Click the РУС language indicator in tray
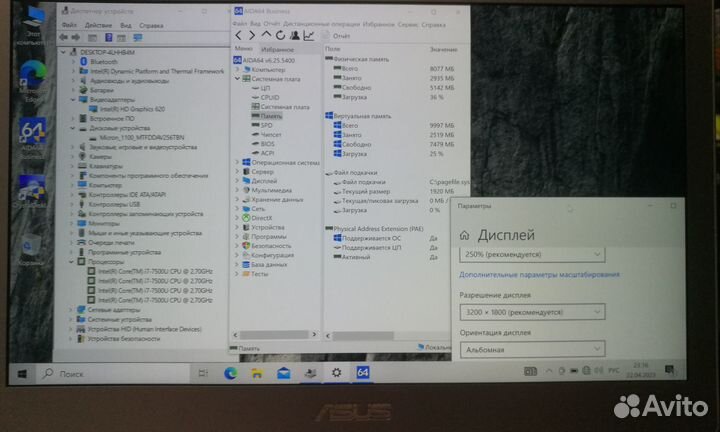 (x=613, y=370)
